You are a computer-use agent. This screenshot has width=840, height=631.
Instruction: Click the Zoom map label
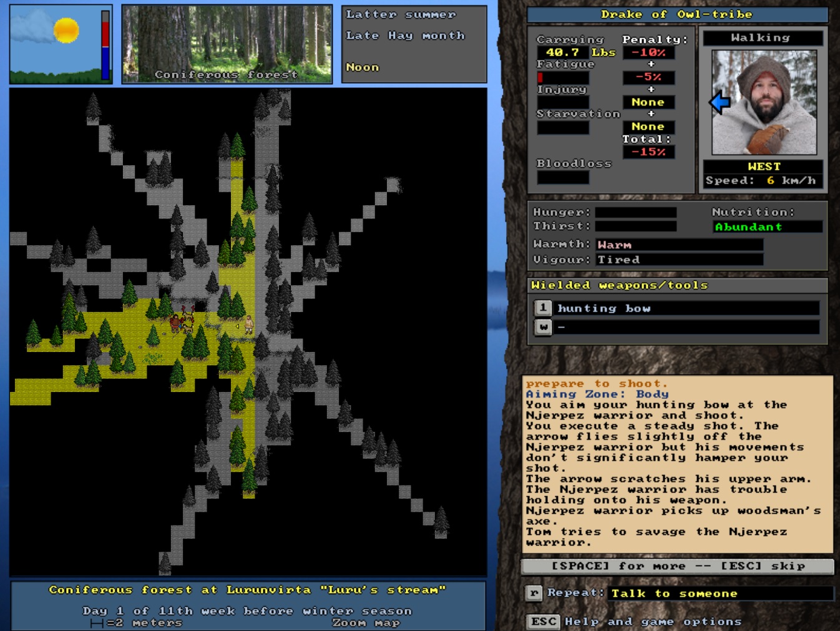pos(366,623)
